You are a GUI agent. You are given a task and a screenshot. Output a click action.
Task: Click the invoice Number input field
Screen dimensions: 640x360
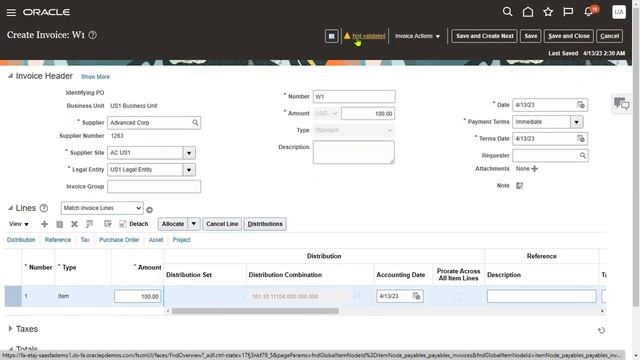tap(354, 97)
